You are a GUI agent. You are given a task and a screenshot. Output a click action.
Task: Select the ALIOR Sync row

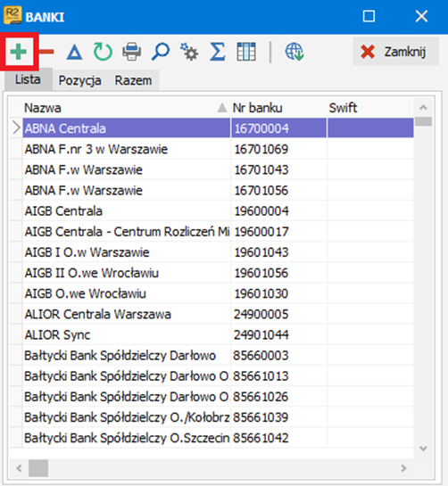[218, 334]
